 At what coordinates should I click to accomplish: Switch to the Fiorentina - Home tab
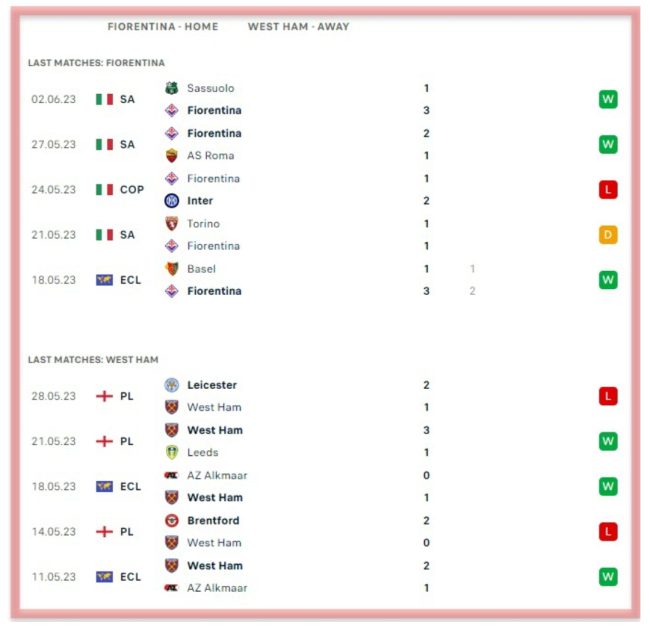point(162,26)
